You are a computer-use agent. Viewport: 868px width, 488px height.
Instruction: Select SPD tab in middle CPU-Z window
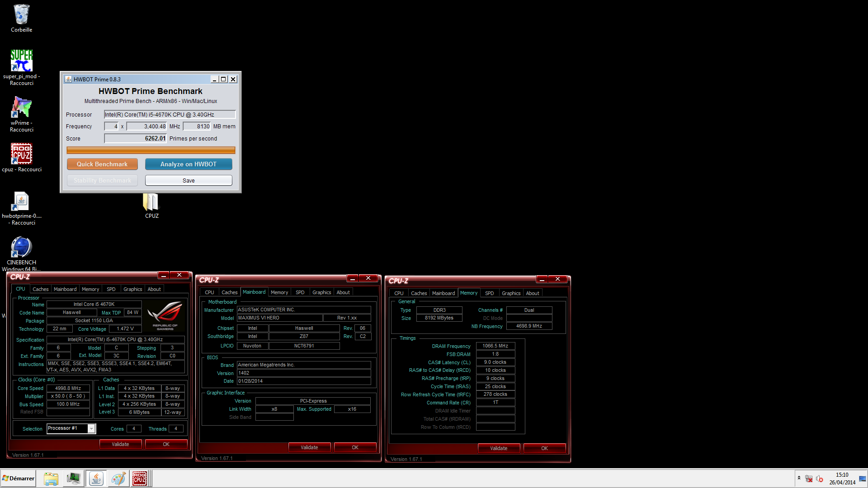300,292
